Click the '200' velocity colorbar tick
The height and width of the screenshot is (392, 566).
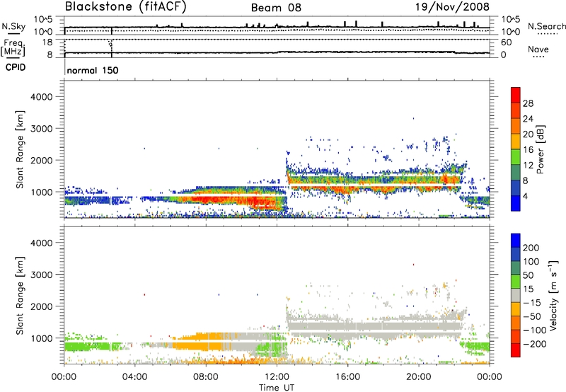point(531,248)
